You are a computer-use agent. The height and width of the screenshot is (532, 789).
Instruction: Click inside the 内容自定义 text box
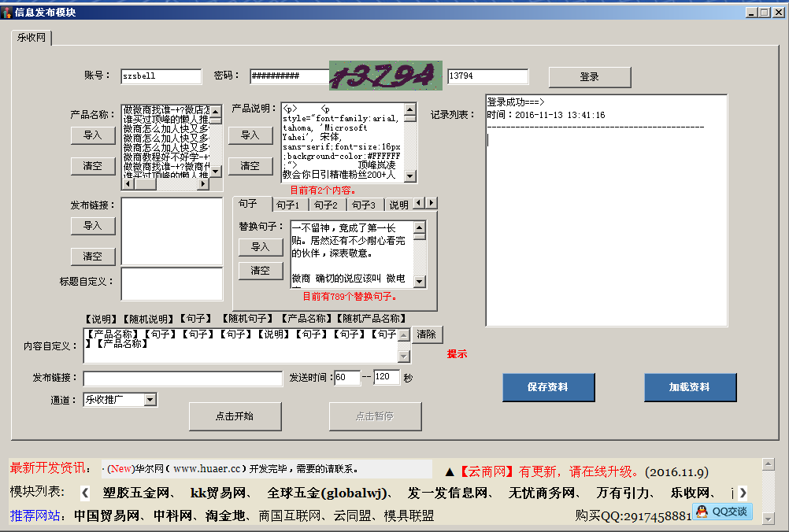[x=241, y=345]
